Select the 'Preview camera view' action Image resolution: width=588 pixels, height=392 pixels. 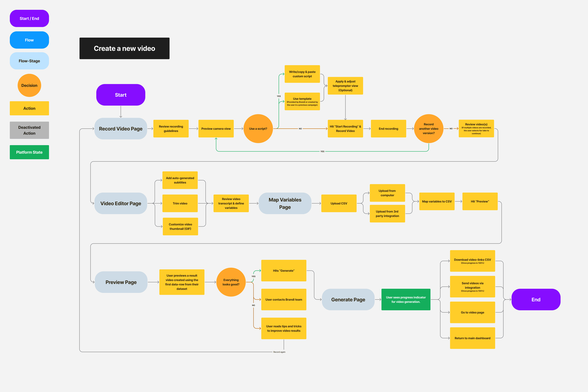[x=216, y=129]
